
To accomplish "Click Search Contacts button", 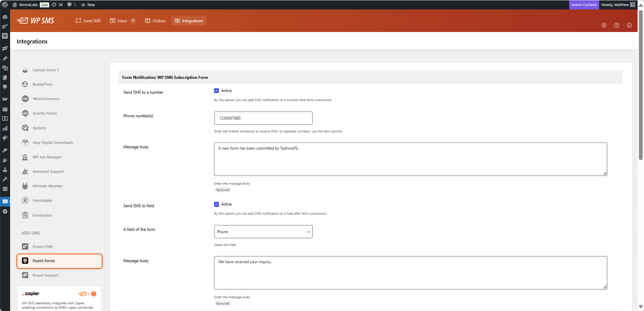I will click(x=584, y=5).
